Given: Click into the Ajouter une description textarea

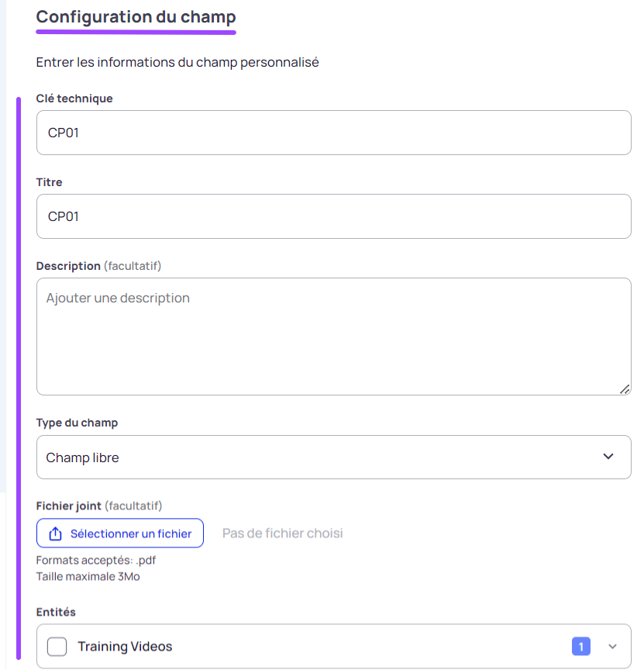Looking at the screenshot, I should 333,337.
